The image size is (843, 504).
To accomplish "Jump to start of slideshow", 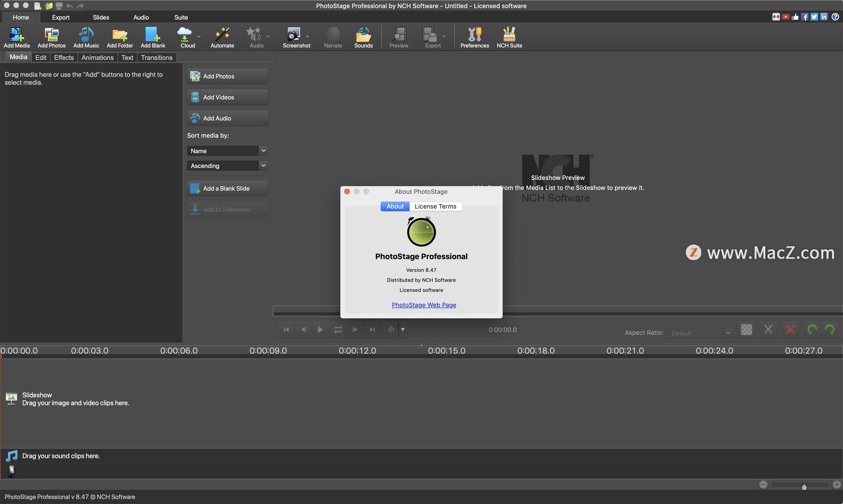I will [286, 330].
